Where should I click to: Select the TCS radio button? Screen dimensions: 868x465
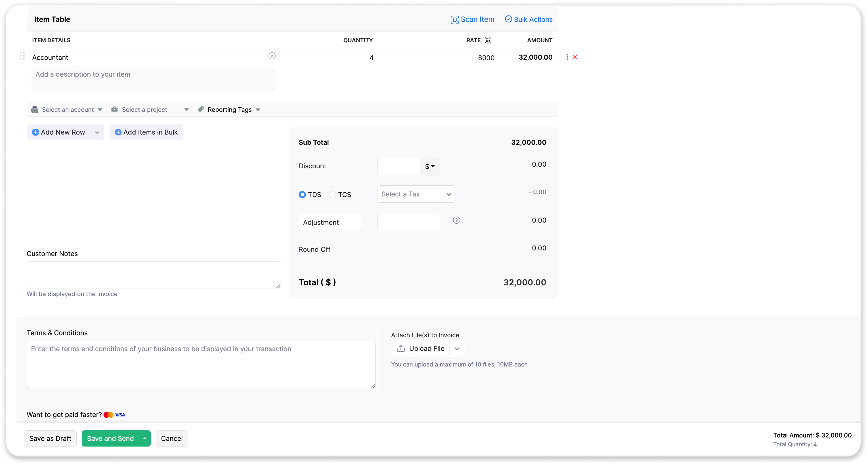(x=332, y=194)
